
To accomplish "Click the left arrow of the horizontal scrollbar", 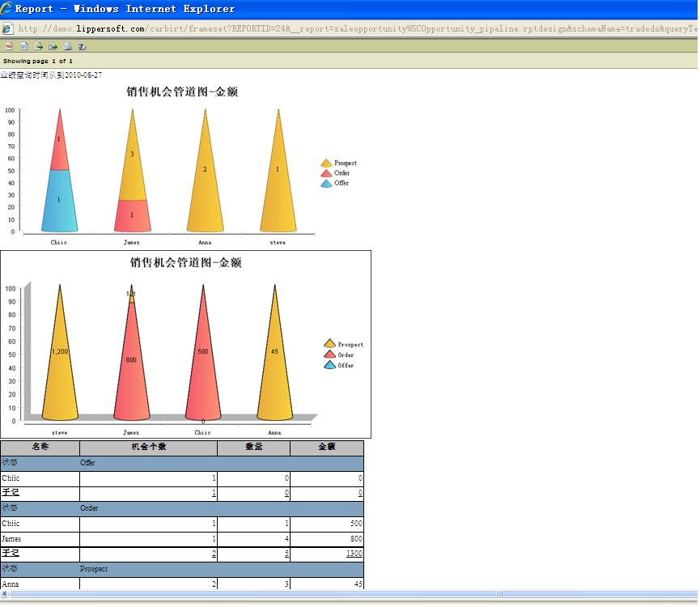I will pos(4,593).
